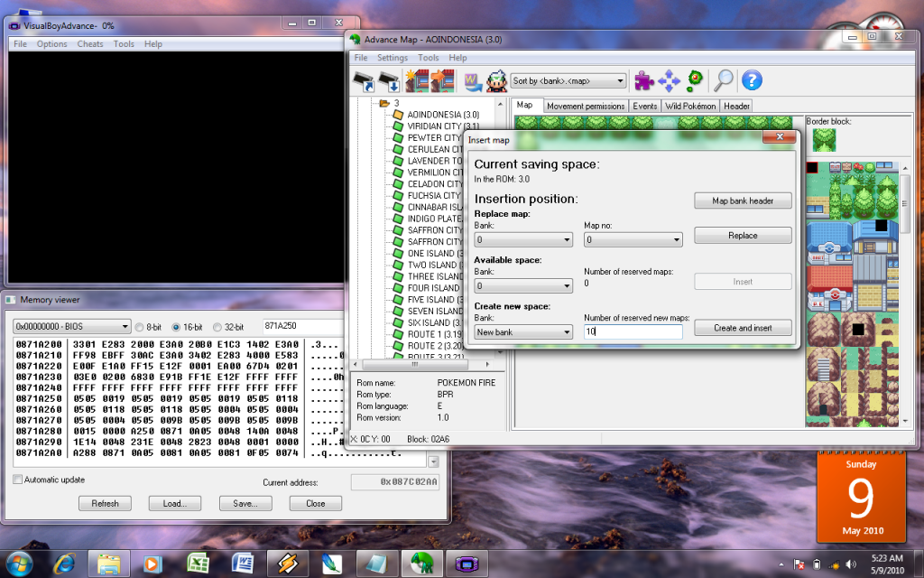Click the purple W icon with blue arrow
Viewport: 924px width, 578px height.
point(473,81)
